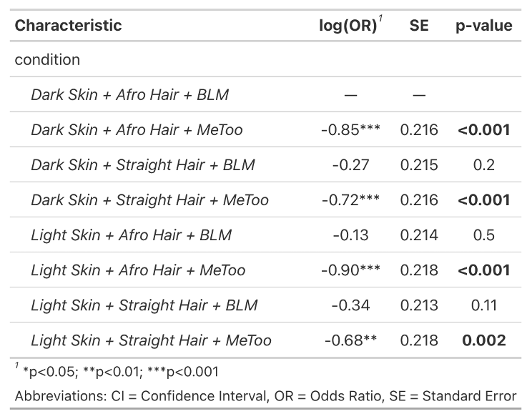Select the 0.002 bold p-value
This screenshot has height=419, width=532.
point(484,340)
